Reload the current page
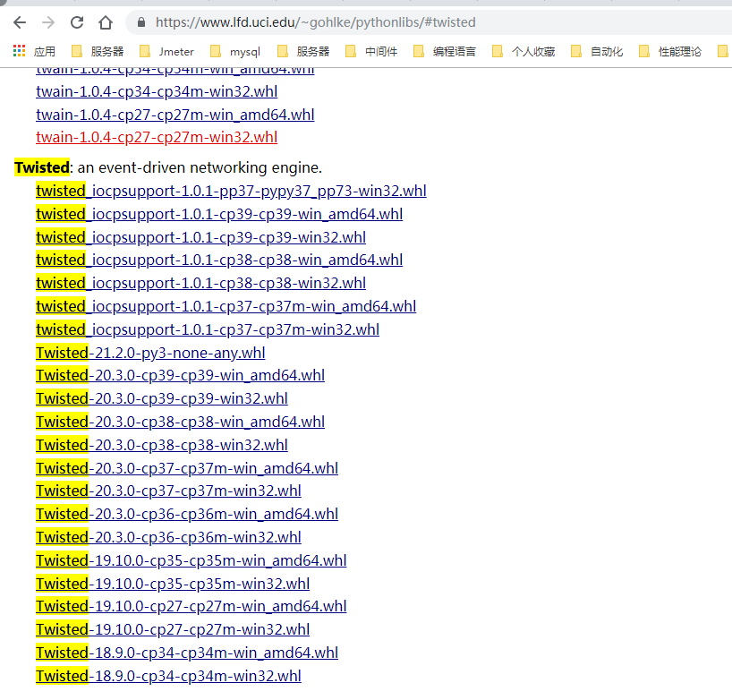This screenshot has height=700, width=732. tap(77, 22)
